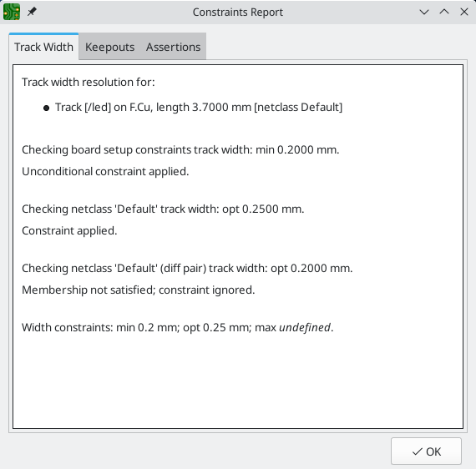Image resolution: width=476 pixels, height=469 pixels.
Task: Click the netclass 'Default' opt 0.2500 mm line
Action: pos(163,209)
